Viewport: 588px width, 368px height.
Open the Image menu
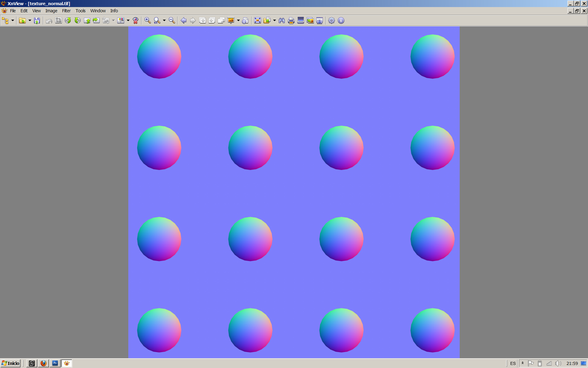coord(51,11)
